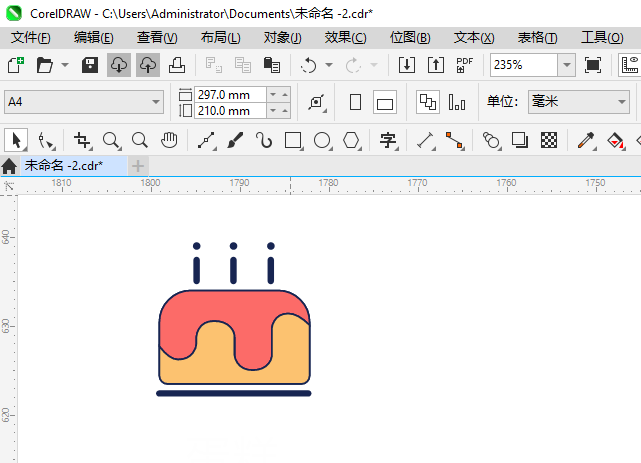The height and width of the screenshot is (463, 641).
Task: Click the Publish to PDF icon
Action: (x=464, y=65)
